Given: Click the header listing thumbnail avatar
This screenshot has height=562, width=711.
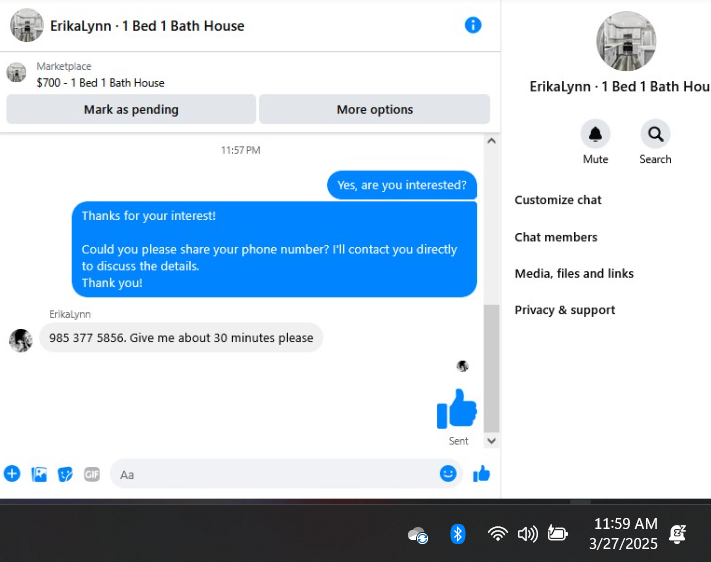Looking at the screenshot, I should (27, 25).
